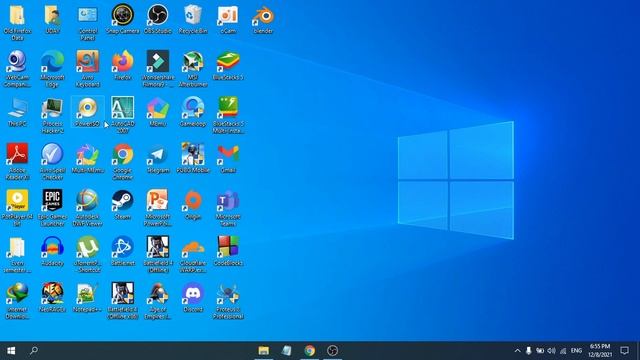Select the Origin shortcut icon
This screenshot has width=640, height=360.
(x=193, y=205)
